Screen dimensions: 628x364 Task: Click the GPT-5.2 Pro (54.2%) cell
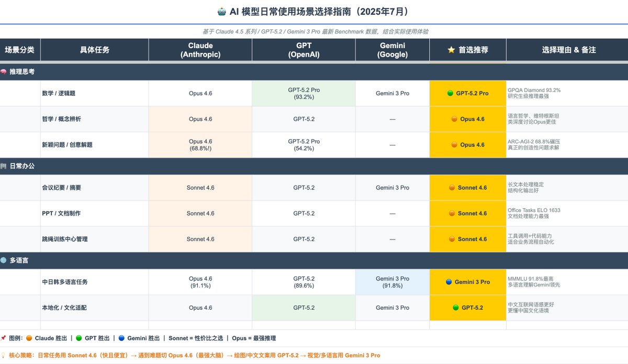click(x=304, y=145)
